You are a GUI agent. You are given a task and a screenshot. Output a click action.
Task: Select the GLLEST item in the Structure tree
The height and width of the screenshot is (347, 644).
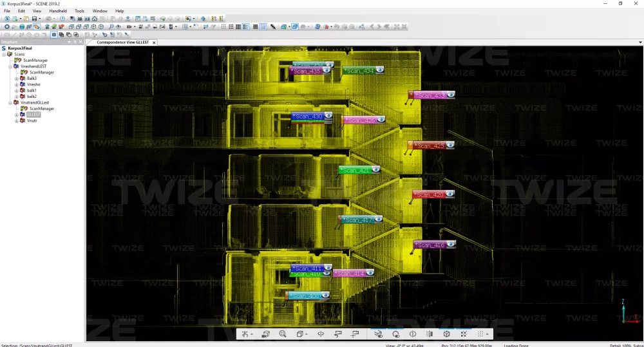click(33, 115)
